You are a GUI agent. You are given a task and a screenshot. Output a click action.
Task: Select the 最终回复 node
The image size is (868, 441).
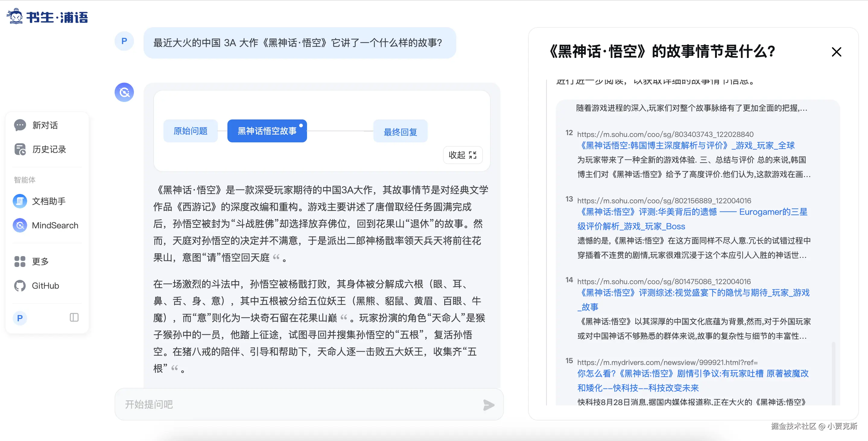pyautogui.click(x=400, y=132)
